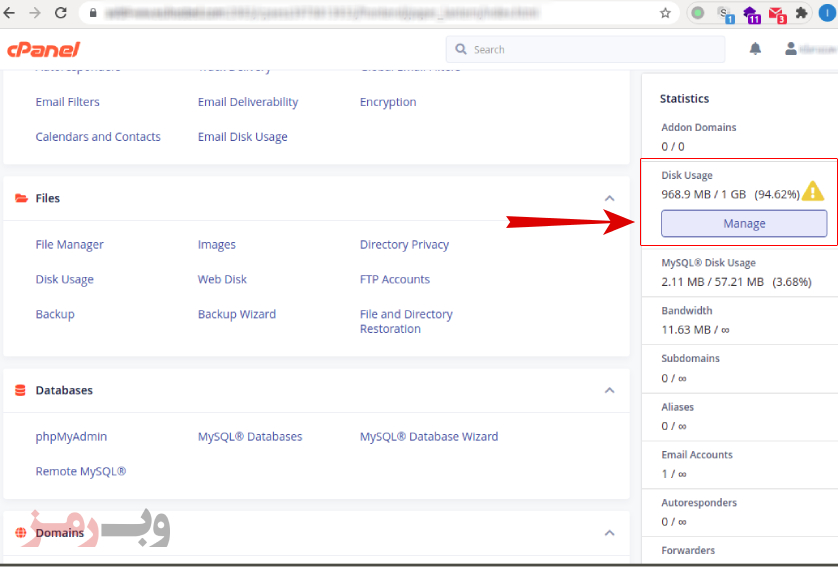This screenshot has height=567, width=838.
Task: Click the Forwarders statistic label
Action: pyautogui.click(x=688, y=550)
